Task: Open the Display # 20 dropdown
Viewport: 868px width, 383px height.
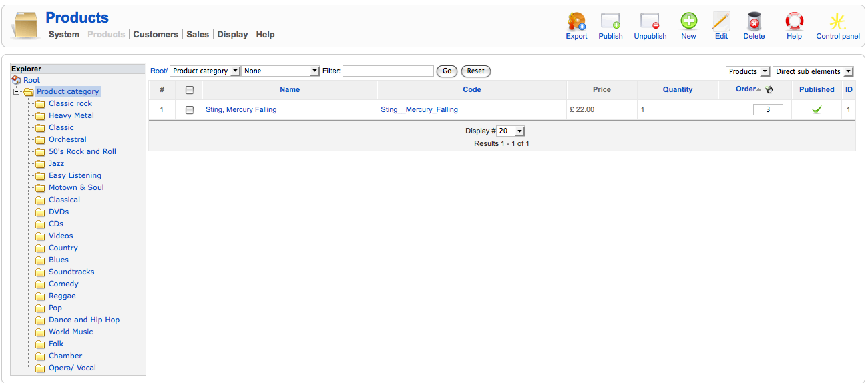Action: coord(511,131)
